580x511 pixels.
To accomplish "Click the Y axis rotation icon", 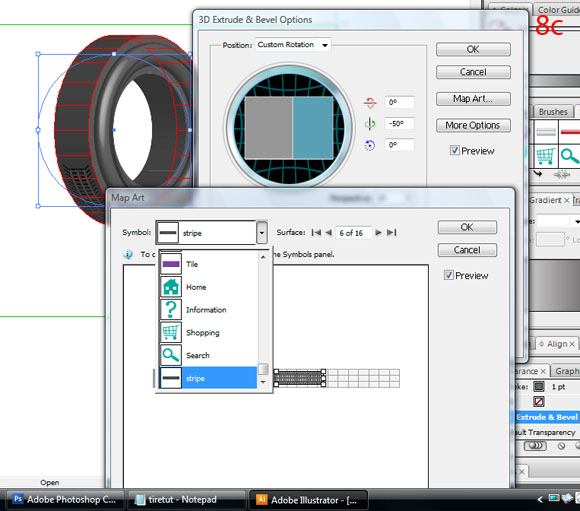I will pyautogui.click(x=370, y=124).
